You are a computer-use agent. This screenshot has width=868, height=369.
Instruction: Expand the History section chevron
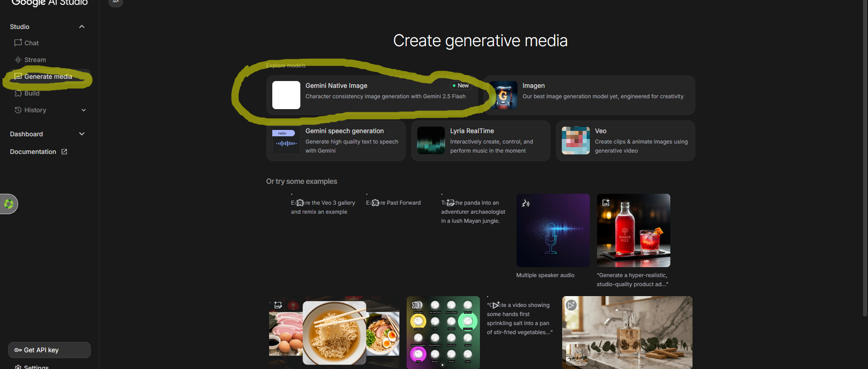tap(83, 110)
